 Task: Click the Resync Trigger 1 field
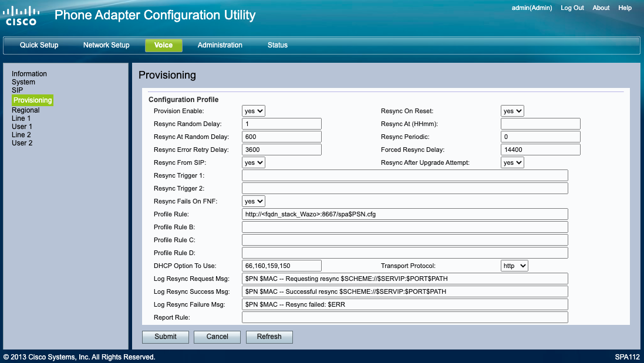click(405, 175)
